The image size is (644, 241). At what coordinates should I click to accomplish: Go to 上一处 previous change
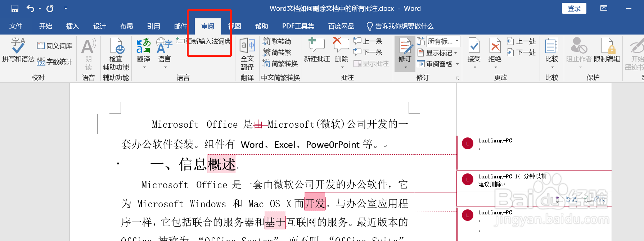(x=521, y=41)
